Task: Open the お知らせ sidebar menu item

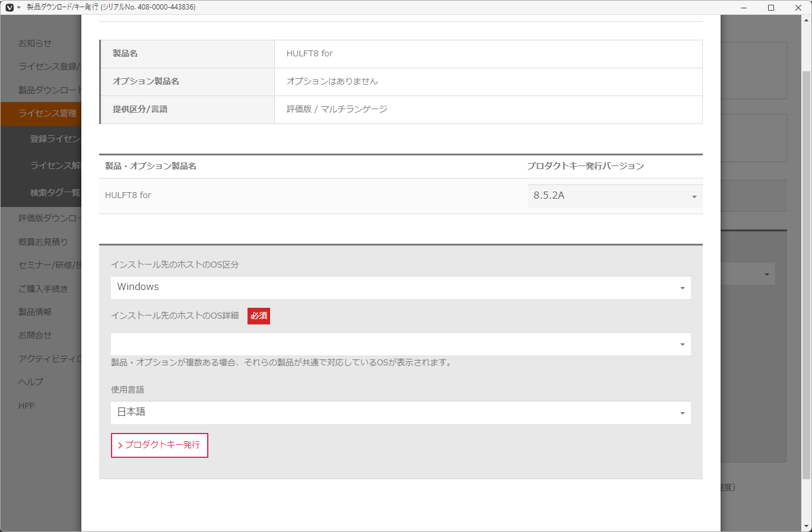Action: click(35, 43)
